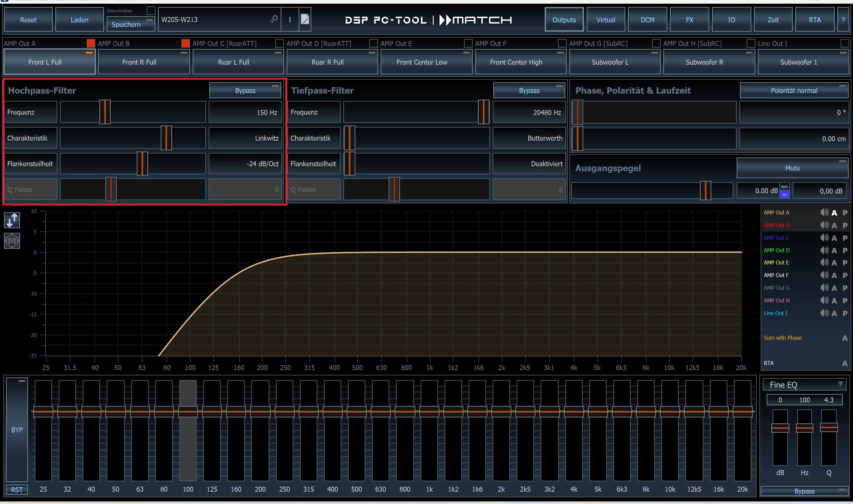Open the FX tab
The height and width of the screenshot is (504, 853).
click(x=689, y=20)
